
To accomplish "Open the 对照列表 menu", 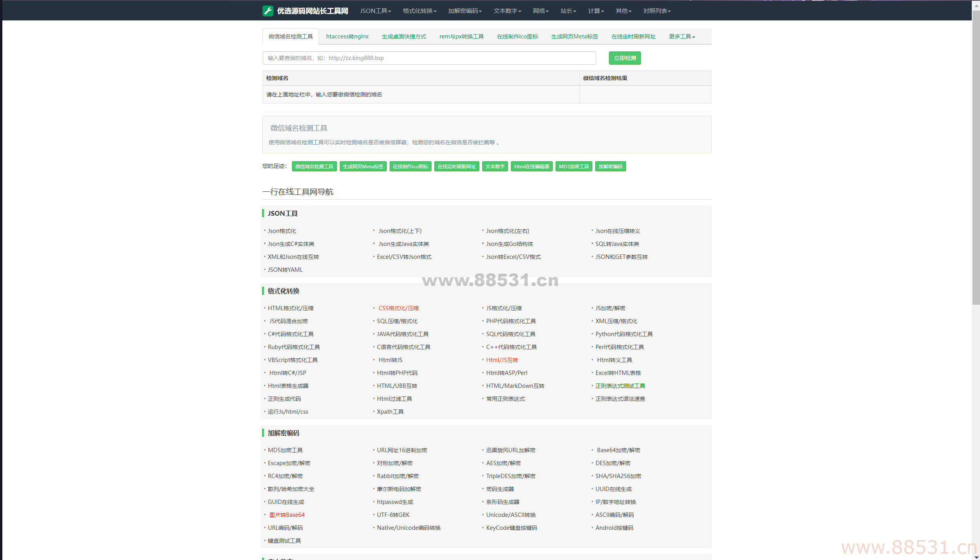I will pos(656,11).
